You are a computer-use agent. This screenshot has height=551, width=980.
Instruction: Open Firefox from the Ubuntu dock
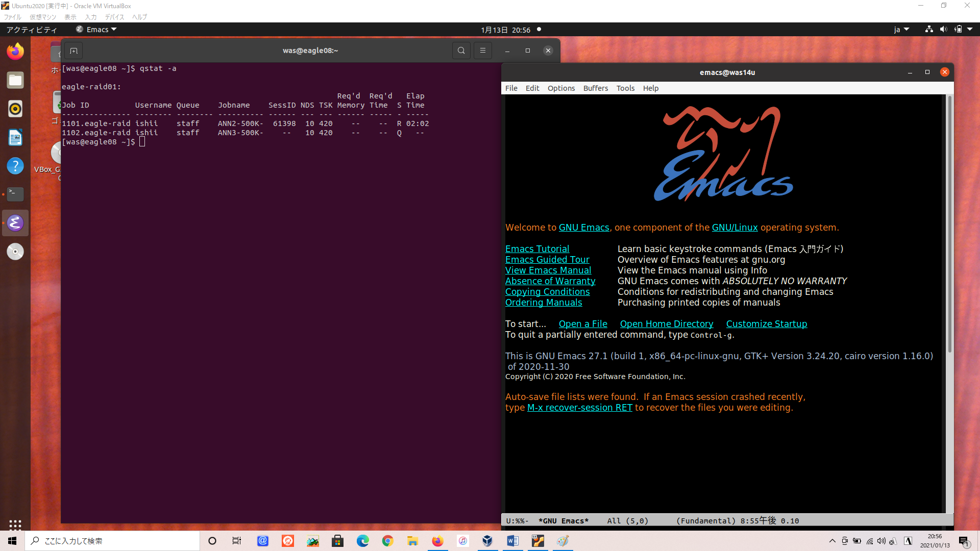coord(15,52)
